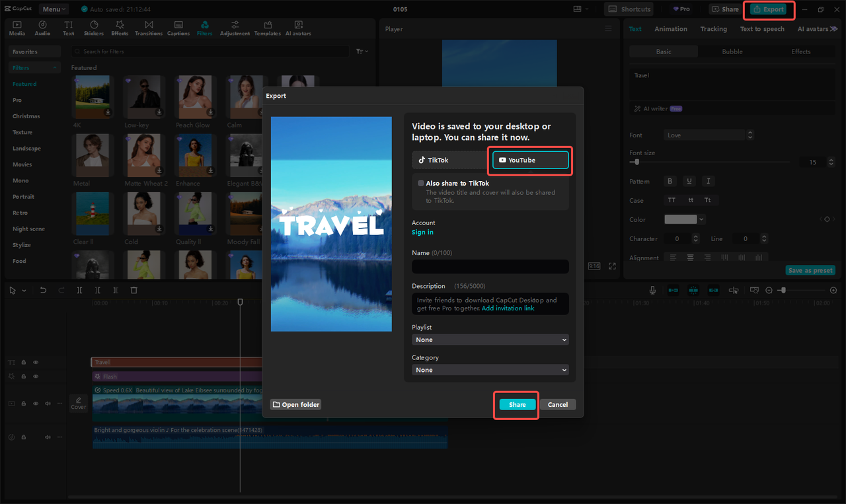Switch to the Bubble tab
This screenshot has height=504, width=846.
coord(732,51)
